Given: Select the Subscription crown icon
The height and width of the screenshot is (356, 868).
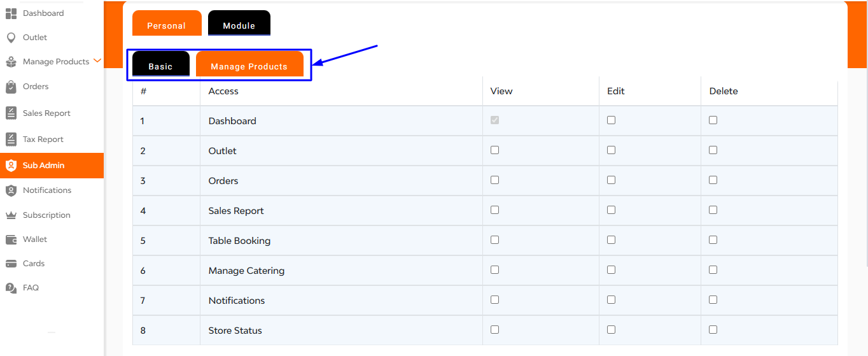Looking at the screenshot, I should (x=11, y=215).
